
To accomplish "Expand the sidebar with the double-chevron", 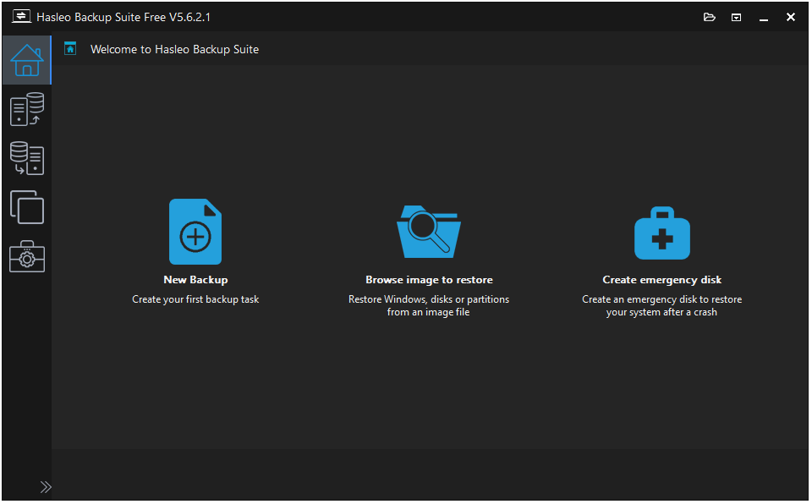I will coord(46,488).
